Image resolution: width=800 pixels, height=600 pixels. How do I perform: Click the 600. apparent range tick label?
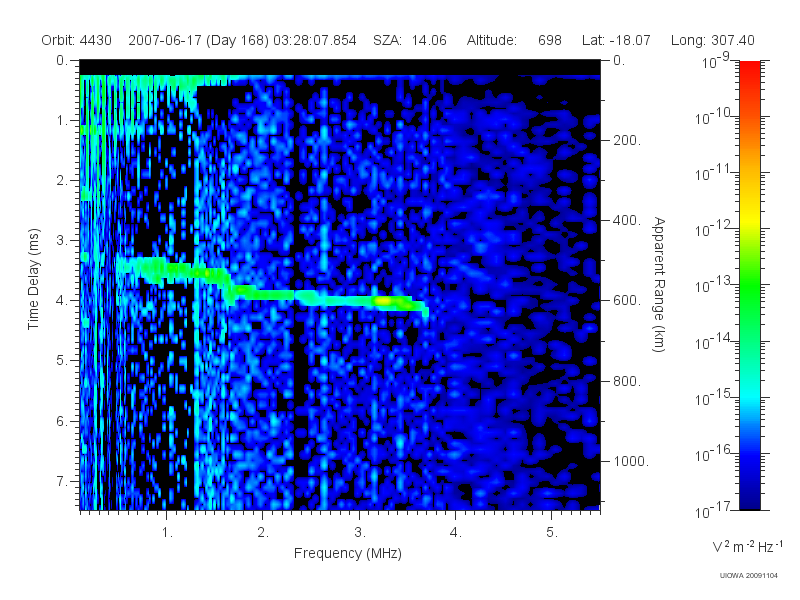click(627, 300)
